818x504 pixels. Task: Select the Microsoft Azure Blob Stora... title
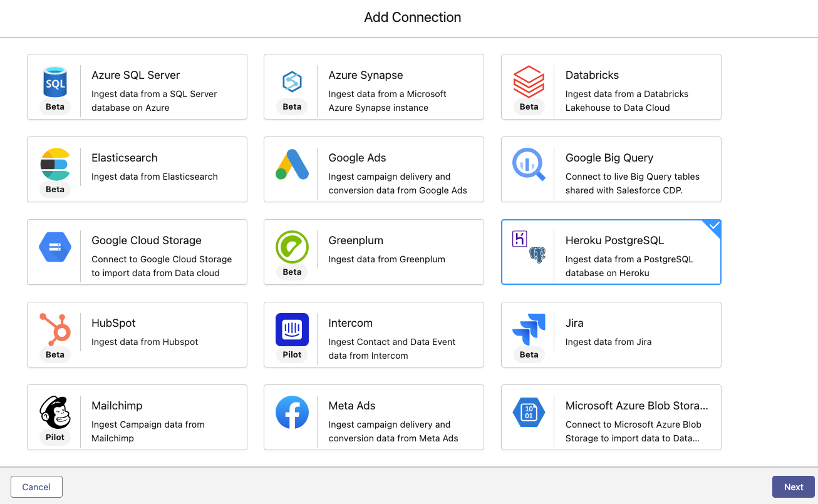(637, 406)
